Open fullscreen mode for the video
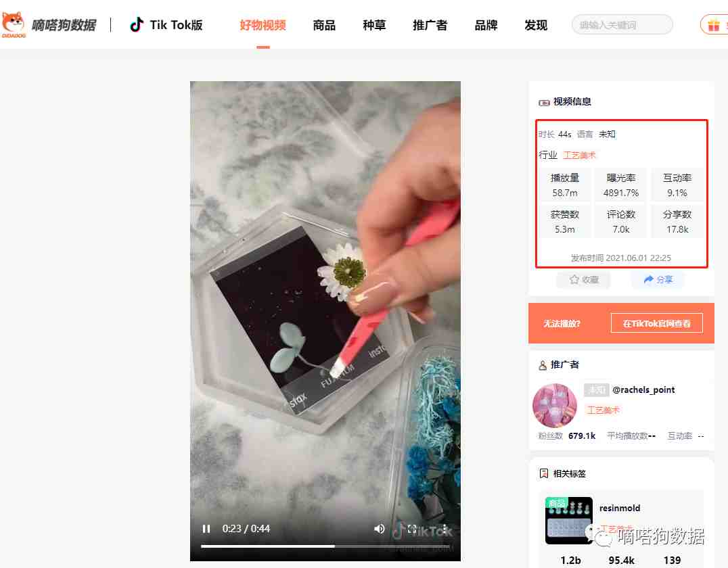Screen dimensions: 728x568 tap(412, 529)
